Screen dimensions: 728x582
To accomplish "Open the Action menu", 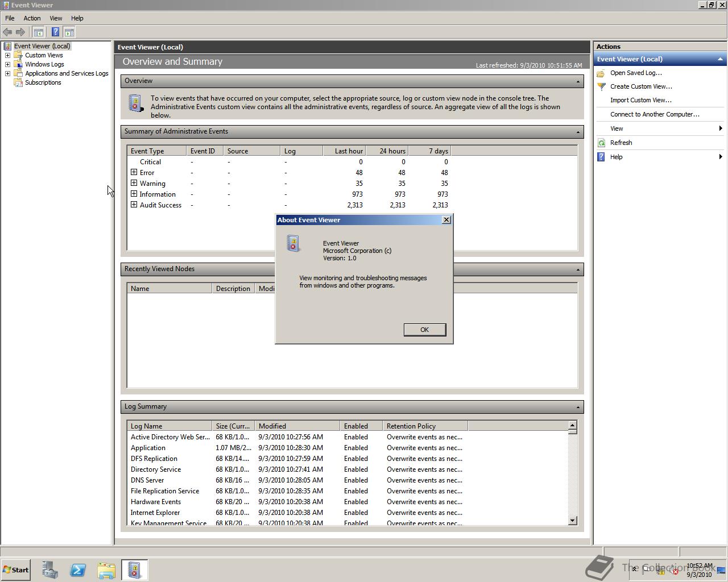I will [32, 18].
